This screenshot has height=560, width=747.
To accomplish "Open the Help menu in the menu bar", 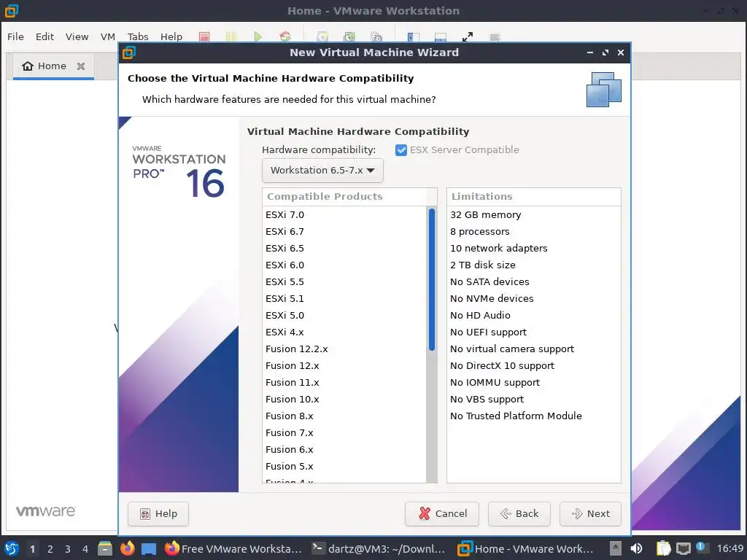I will [x=171, y=36].
